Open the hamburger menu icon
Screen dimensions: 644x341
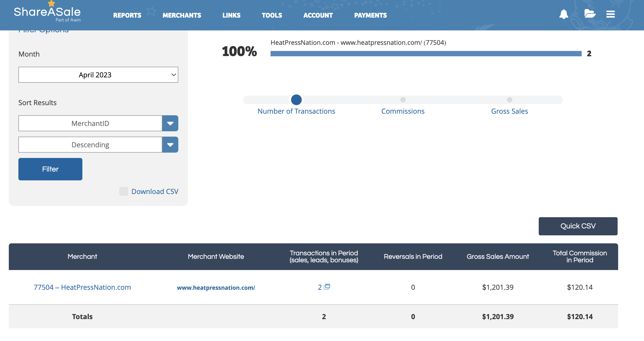610,14
